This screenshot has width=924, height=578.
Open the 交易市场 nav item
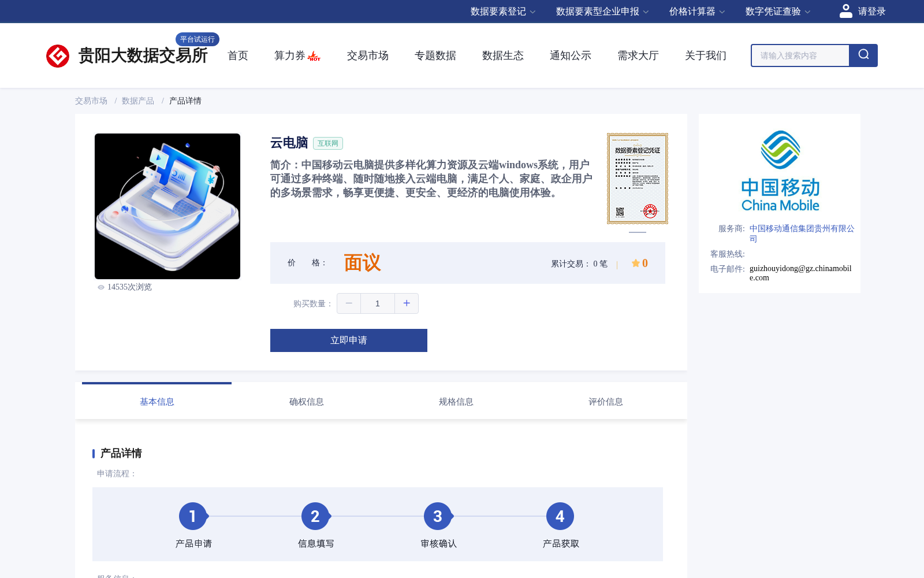368,55
